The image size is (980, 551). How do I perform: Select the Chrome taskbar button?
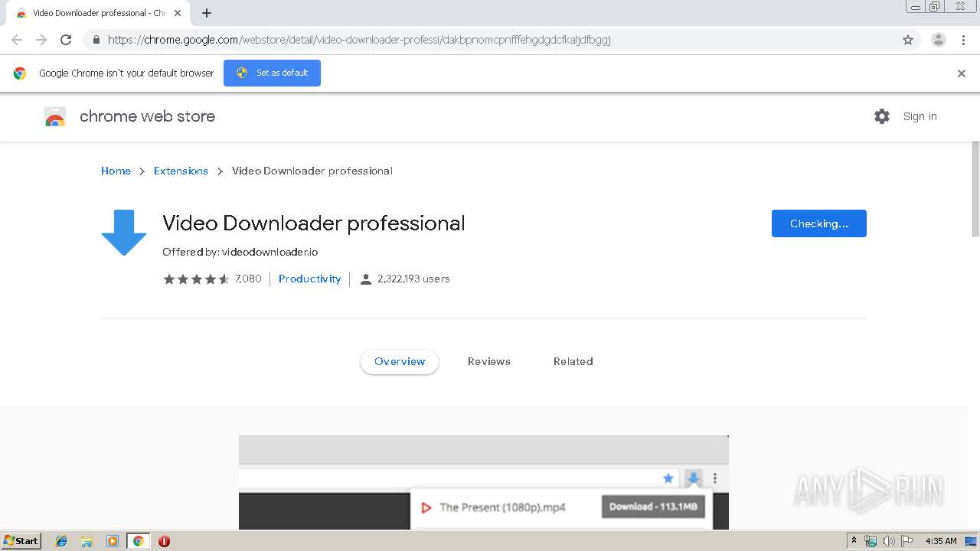(138, 541)
